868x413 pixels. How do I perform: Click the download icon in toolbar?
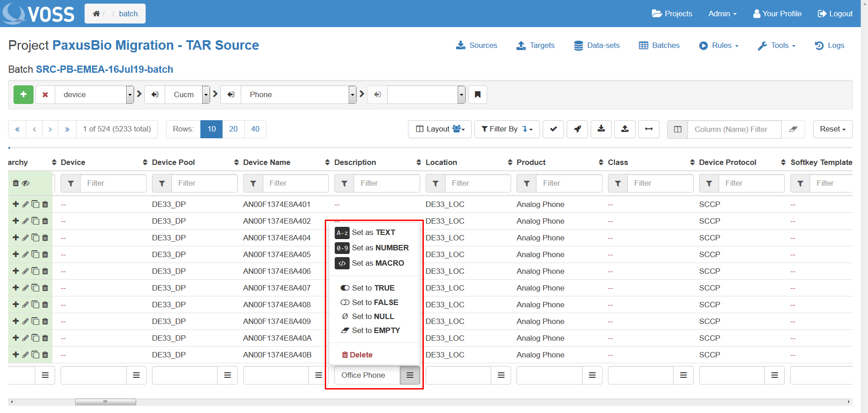click(x=601, y=129)
